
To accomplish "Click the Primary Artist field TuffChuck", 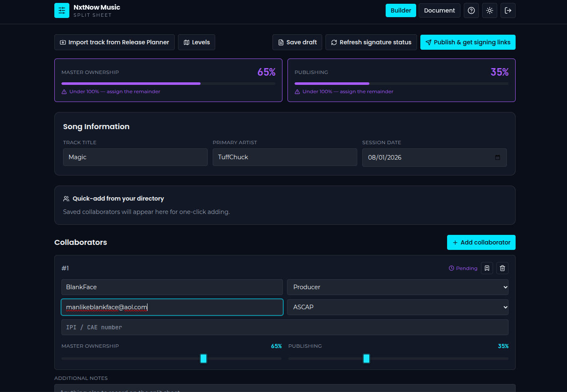I will tap(285, 157).
